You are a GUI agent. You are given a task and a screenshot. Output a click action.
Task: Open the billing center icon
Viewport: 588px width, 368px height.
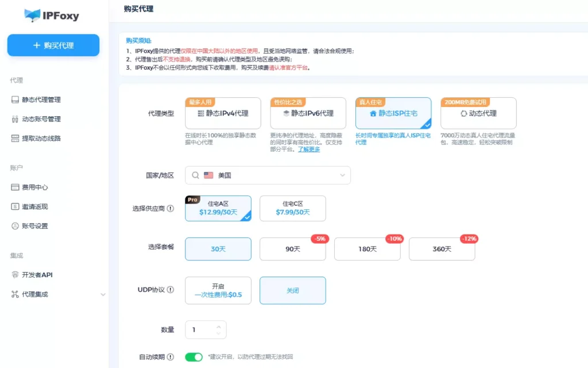[x=16, y=187]
